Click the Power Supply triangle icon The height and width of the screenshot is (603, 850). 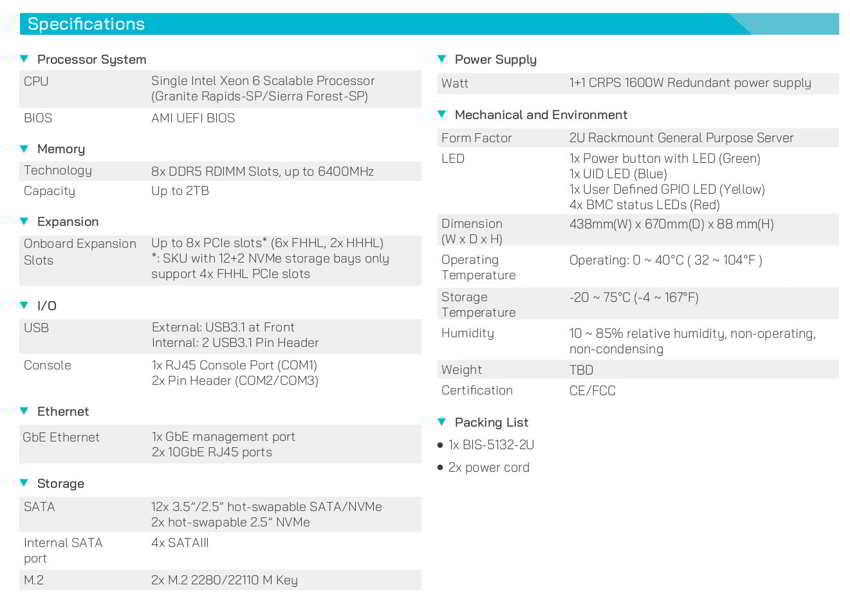pyautogui.click(x=442, y=59)
